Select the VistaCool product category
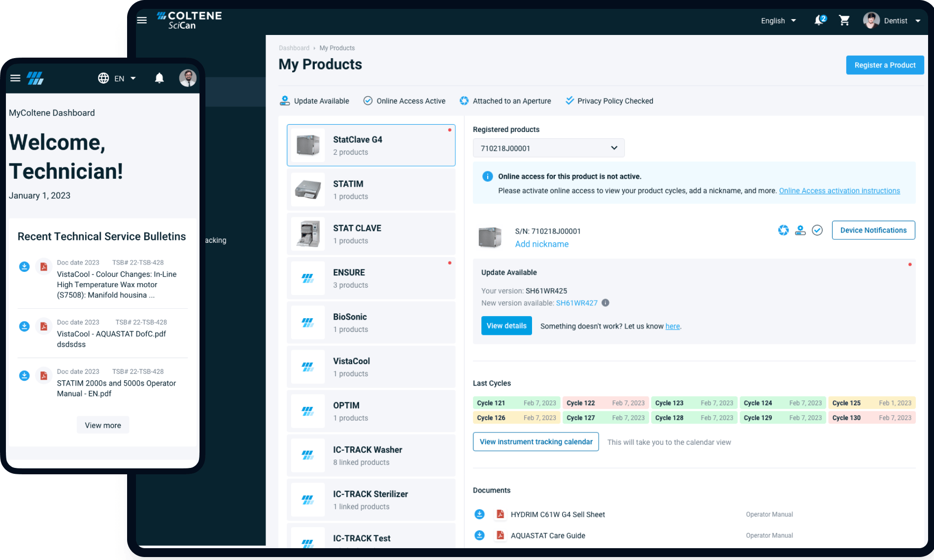The height and width of the screenshot is (560, 934). pyautogui.click(x=371, y=367)
